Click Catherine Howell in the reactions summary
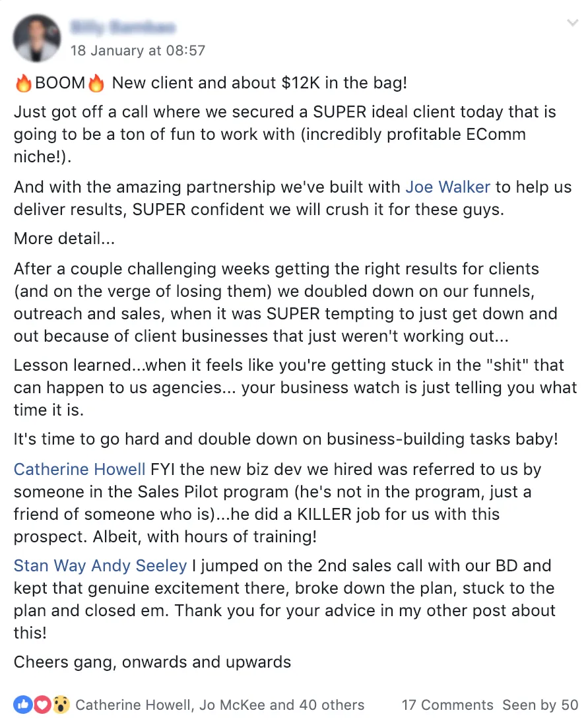The height and width of the screenshot is (727, 588). click(x=133, y=705)
